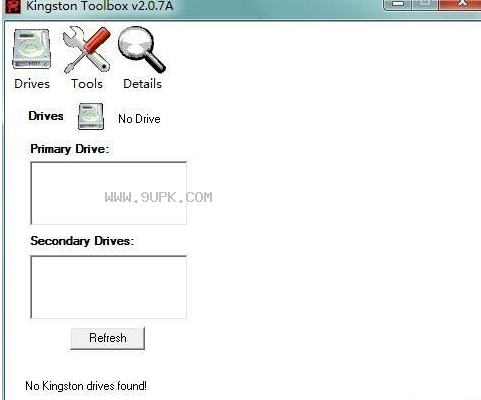The image size is (481, 400).
Task: Click inside the Secondary Drives list box
Action: [108, 287]
